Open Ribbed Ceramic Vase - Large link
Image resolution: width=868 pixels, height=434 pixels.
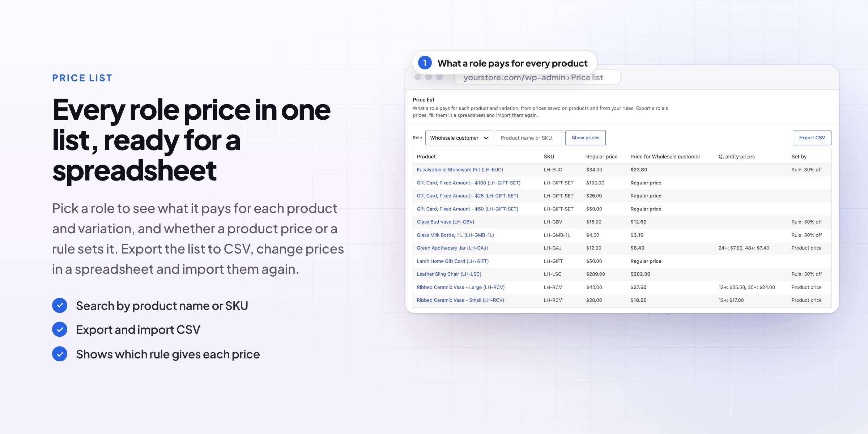[x=460, y=288]
